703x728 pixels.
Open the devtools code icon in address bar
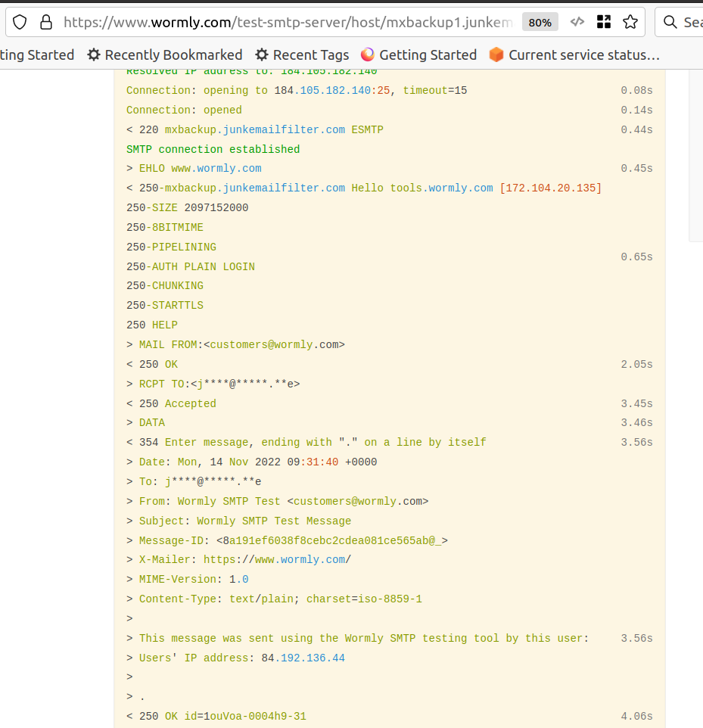pyautogui.click(x=577, y=22)
